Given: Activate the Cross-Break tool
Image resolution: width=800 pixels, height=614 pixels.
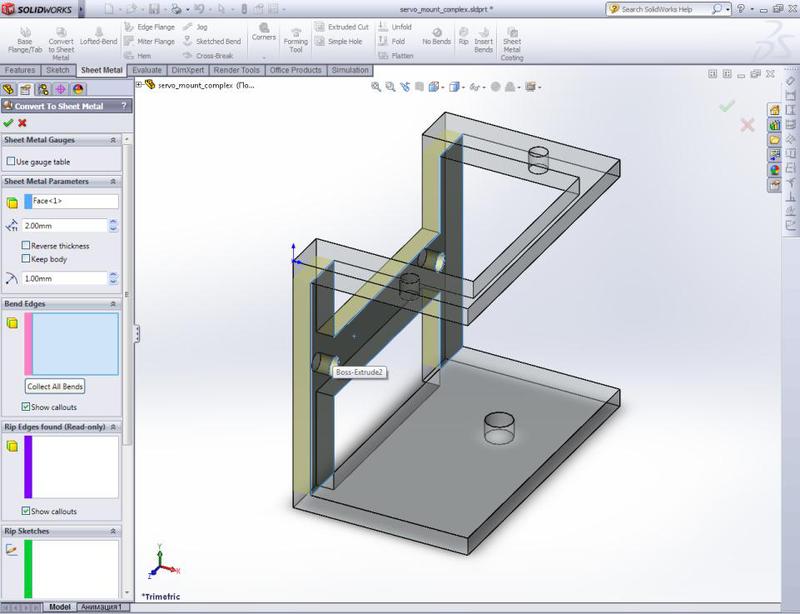Looking at the screenshot, I should [x=208, y=56].
